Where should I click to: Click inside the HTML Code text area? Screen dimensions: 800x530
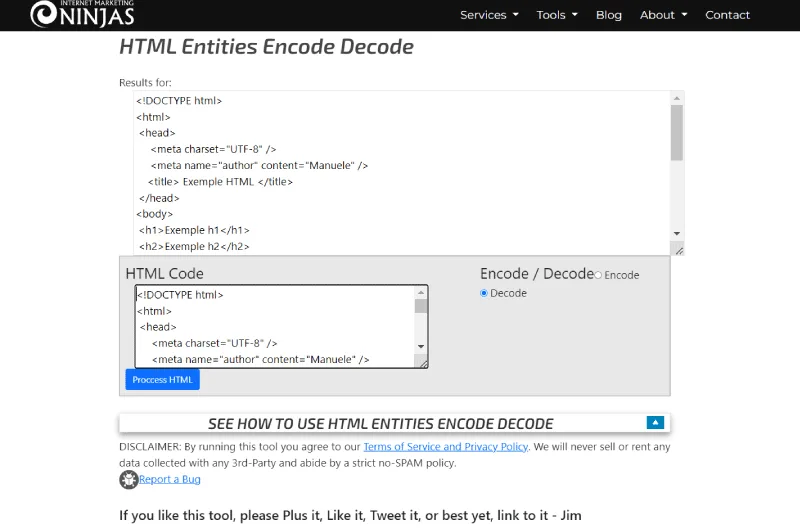point(275,326)
